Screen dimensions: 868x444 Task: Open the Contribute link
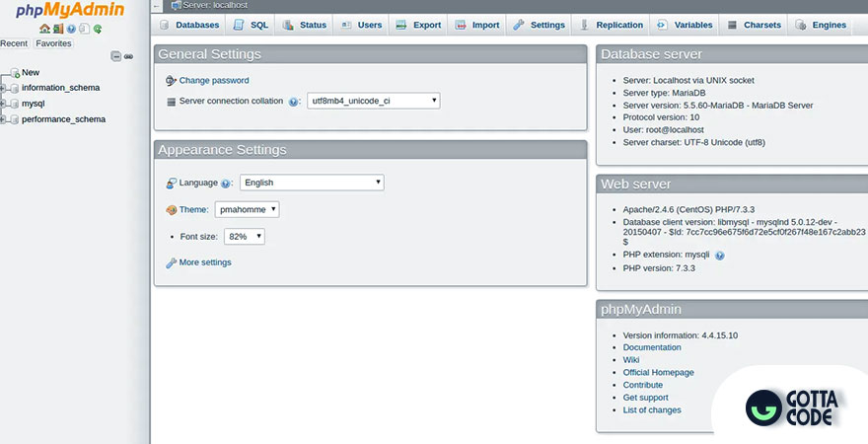click(643, 385)
